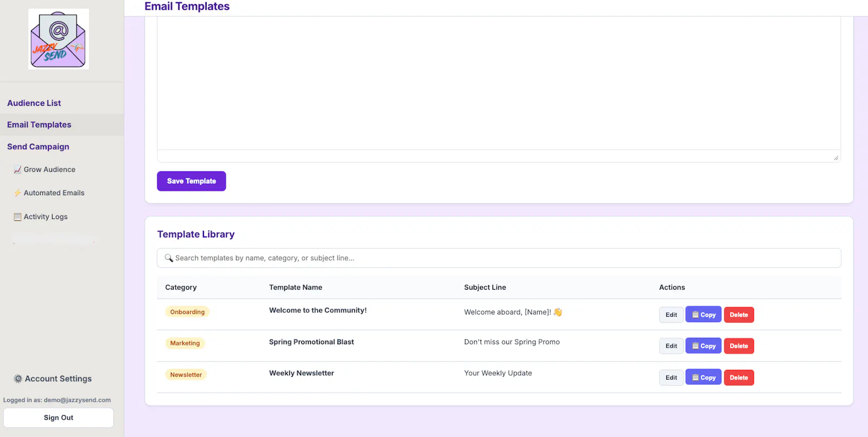Click the magnifier icon in template search

[169, 258]
